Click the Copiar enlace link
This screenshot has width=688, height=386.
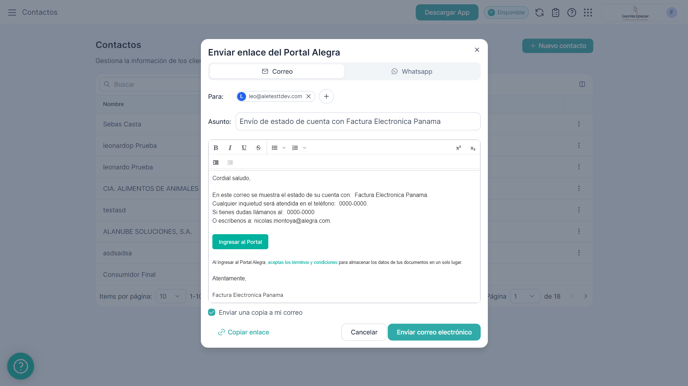244,332
